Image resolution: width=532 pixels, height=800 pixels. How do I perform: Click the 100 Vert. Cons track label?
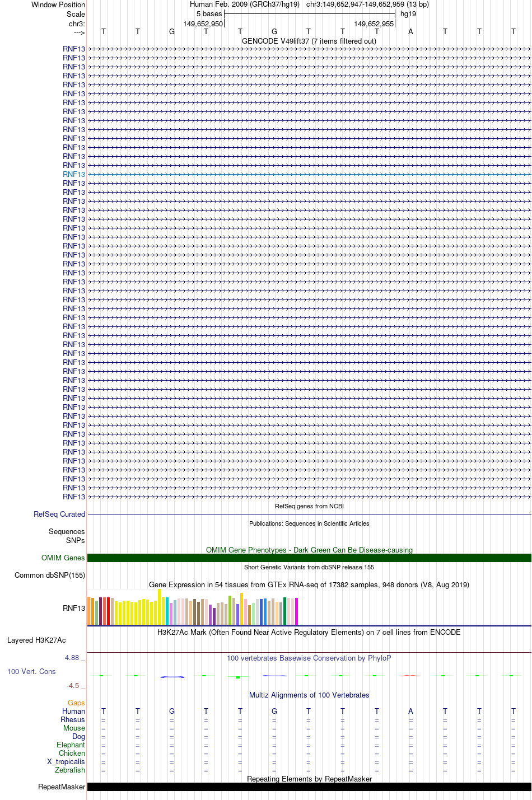[x=31, y=671]
